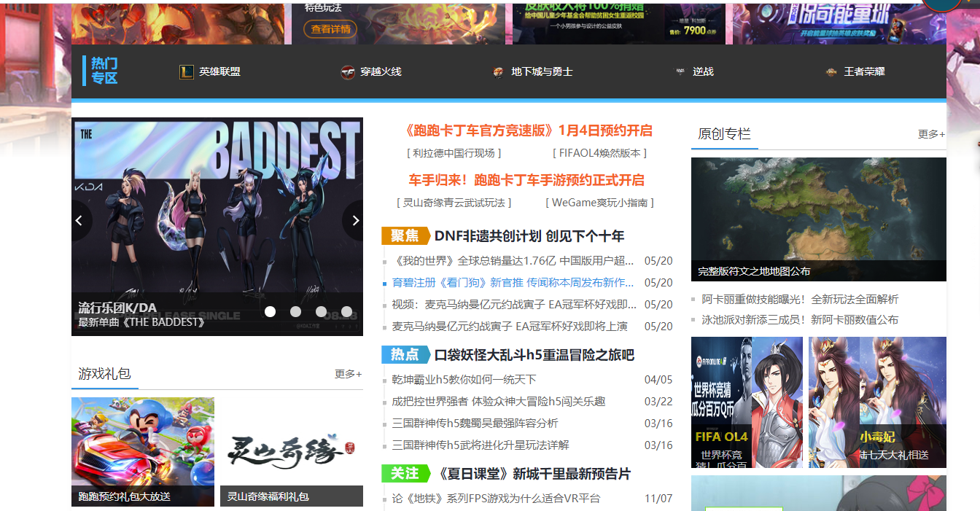Open FIFA OL4 世界杯竞猜 thumbnail
The height and width of the screenshot is (511, 980).
[747, 402]
